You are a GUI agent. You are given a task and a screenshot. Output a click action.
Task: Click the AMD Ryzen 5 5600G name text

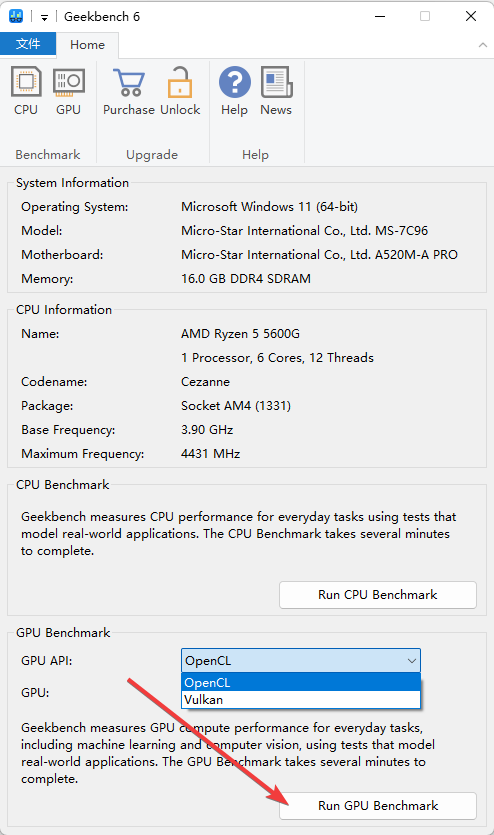(x=241, y=334)
